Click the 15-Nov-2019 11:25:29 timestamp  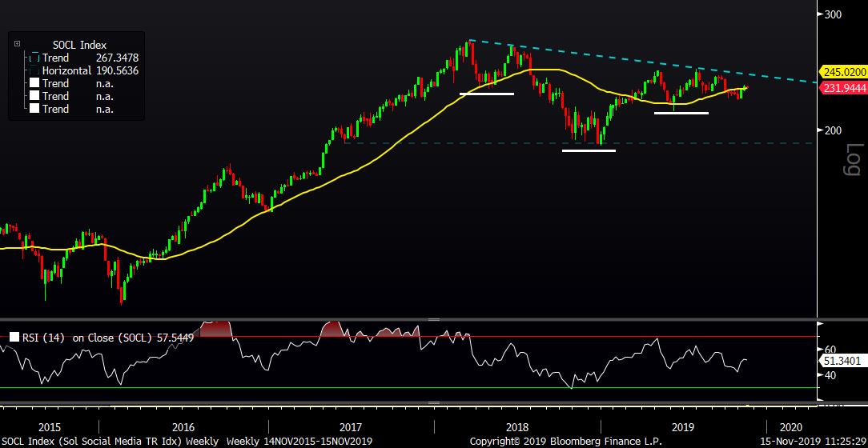click(x=814, y=442)
